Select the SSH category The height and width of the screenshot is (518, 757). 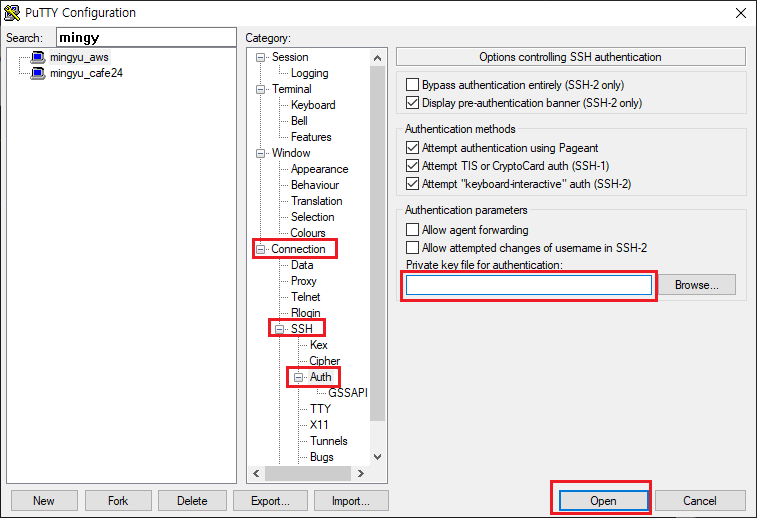coord(302,329)
